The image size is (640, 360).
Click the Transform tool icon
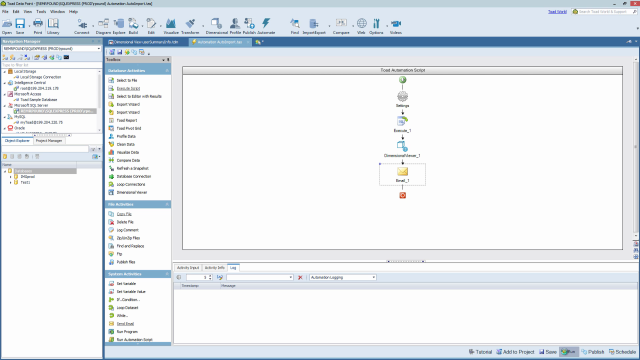coord(190,26)
